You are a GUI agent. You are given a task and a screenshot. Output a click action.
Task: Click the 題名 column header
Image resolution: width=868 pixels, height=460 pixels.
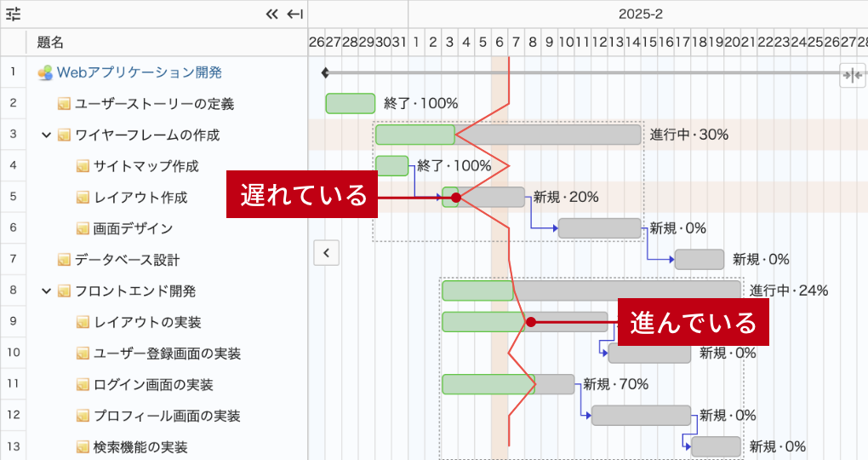[50, 42]
